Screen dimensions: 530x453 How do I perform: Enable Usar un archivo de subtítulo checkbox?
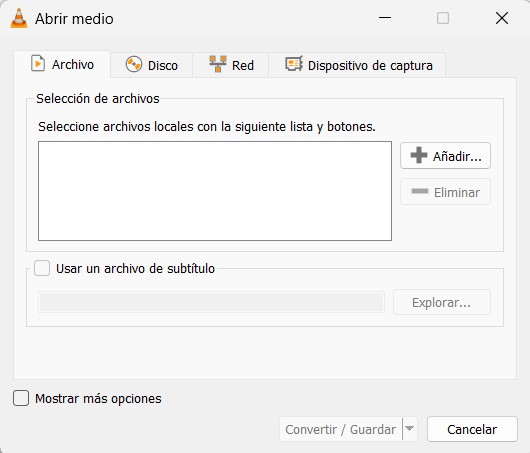pos(42,268)
